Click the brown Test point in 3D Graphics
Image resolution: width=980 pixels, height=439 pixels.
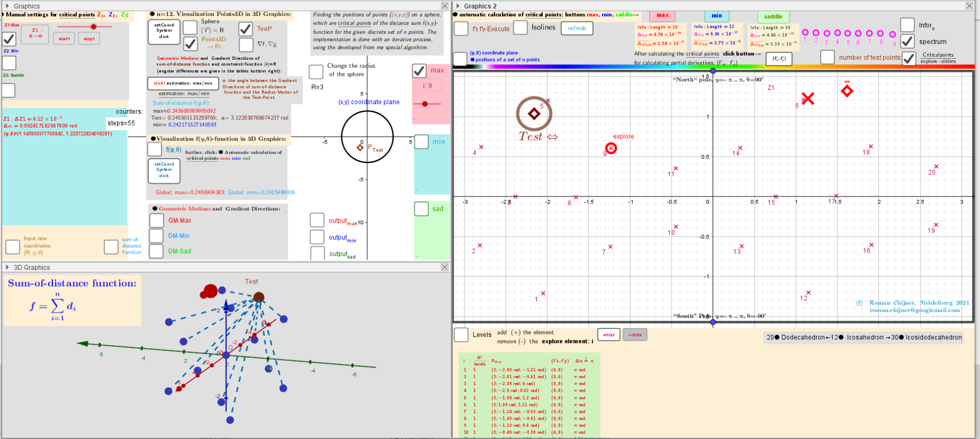(259, 297)
